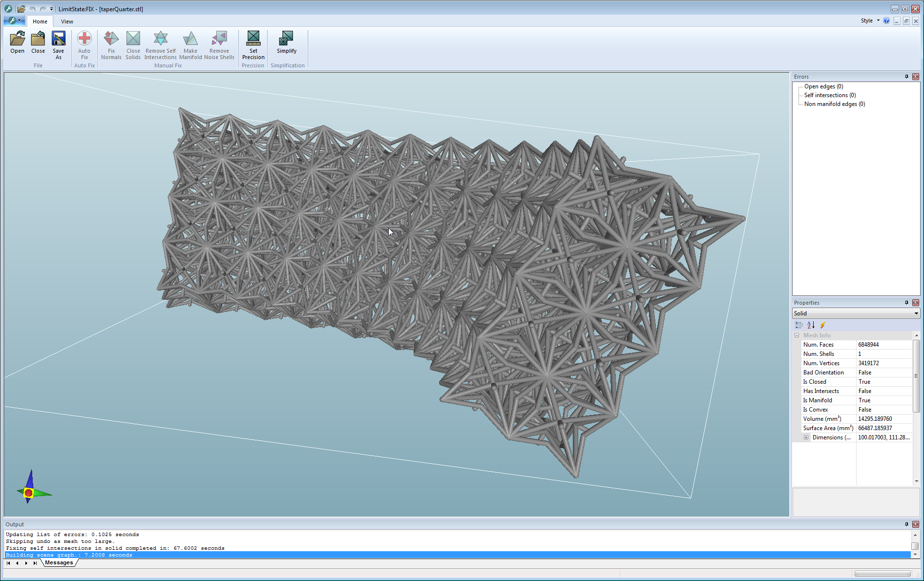
Task: Pin the Errors panel
Action: (x=907, y=77)
